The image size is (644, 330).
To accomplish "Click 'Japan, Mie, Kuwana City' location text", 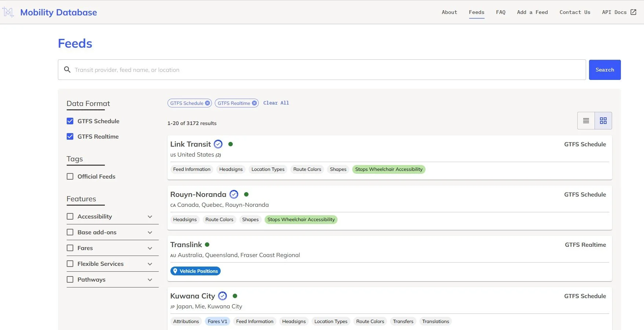I will (209, 307).
